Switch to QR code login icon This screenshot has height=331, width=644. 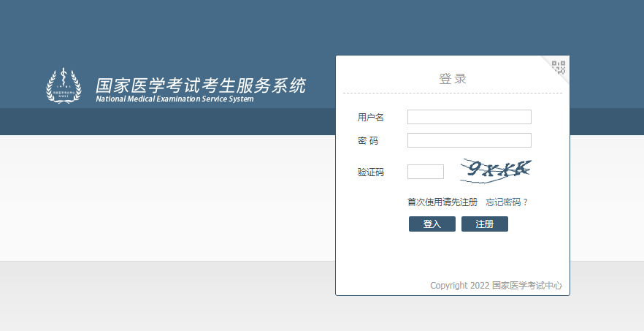point(559,67)
